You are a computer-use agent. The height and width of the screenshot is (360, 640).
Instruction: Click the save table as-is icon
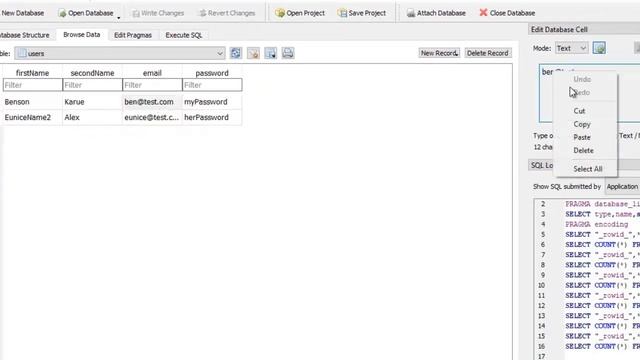pyautogui.click(x=270, y=53)
